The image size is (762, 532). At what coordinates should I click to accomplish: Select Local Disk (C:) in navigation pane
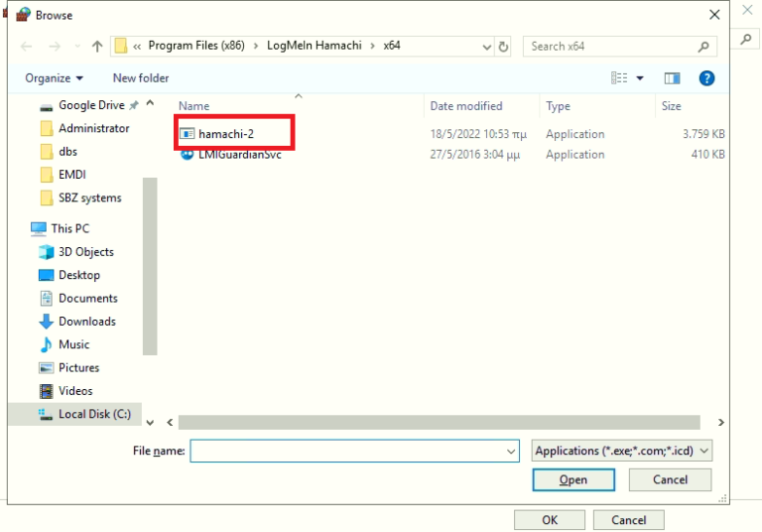93,414
